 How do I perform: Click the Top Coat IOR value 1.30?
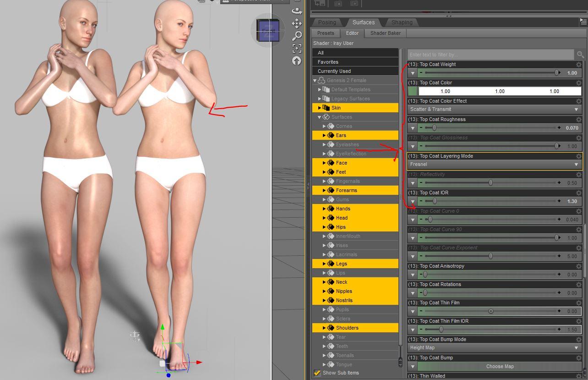572,201
